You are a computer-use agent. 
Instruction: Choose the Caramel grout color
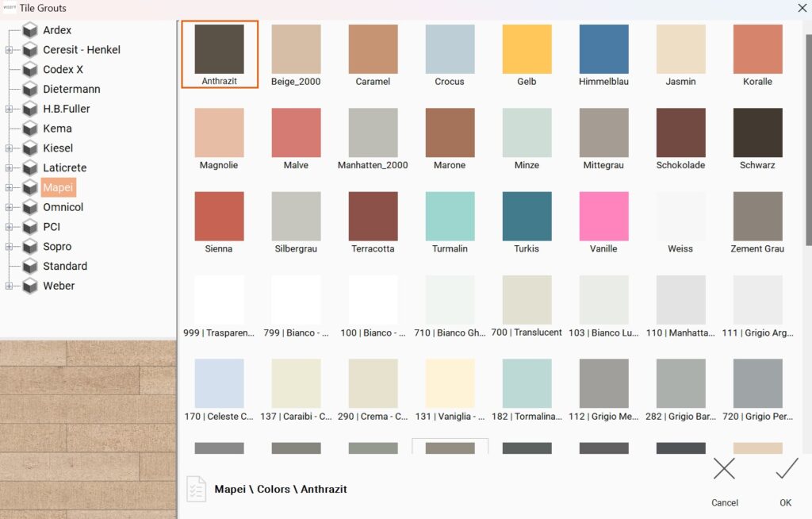click(373, 49)
